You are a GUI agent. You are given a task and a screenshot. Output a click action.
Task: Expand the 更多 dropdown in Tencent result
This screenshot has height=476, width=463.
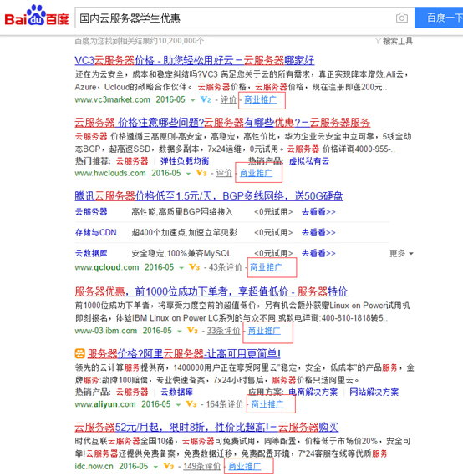(401, 253)
